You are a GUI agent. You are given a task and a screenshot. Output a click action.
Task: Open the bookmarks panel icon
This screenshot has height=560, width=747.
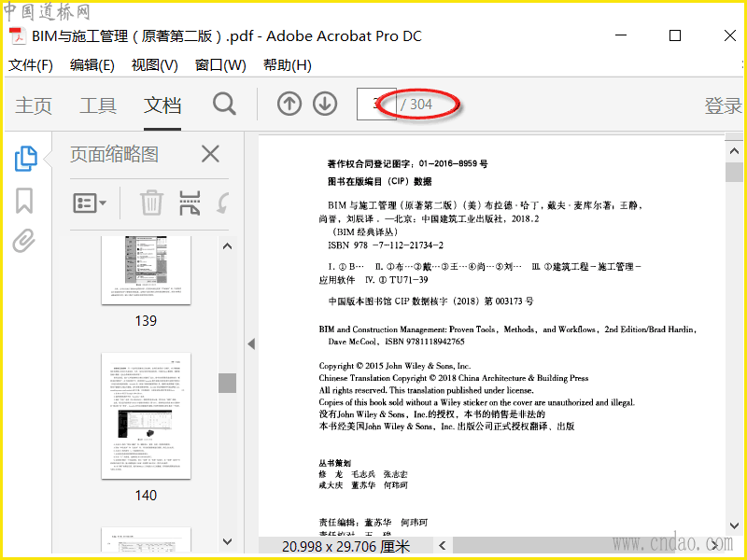click(24, 201)
